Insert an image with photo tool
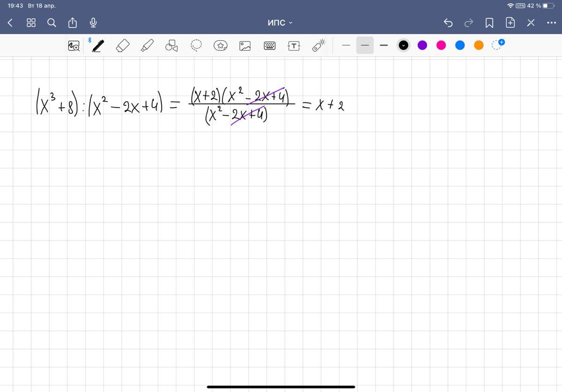 click(x=245, y=45)
